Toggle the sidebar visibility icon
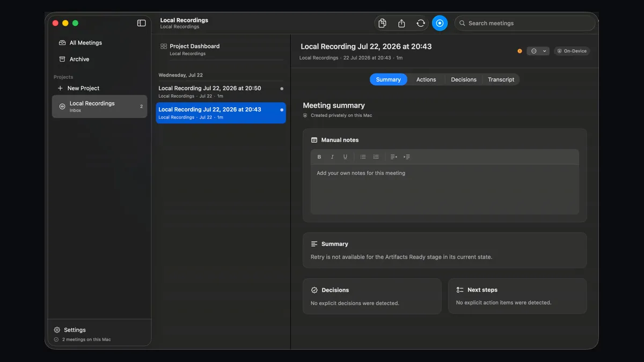 click(x=141, y=23)
